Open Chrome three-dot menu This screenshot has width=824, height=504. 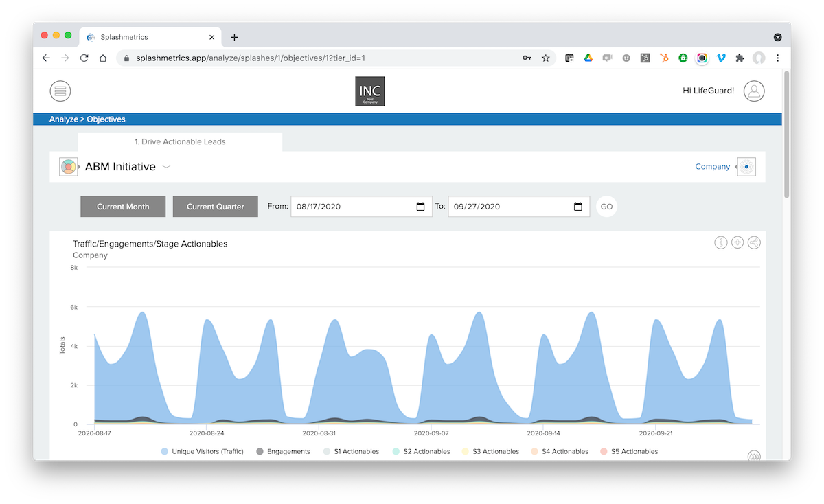(x=777, y=58)
